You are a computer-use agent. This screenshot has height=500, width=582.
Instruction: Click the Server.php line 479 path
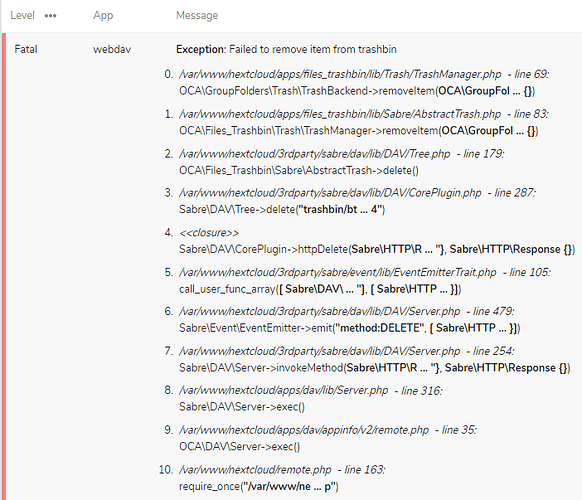(347, 311)
